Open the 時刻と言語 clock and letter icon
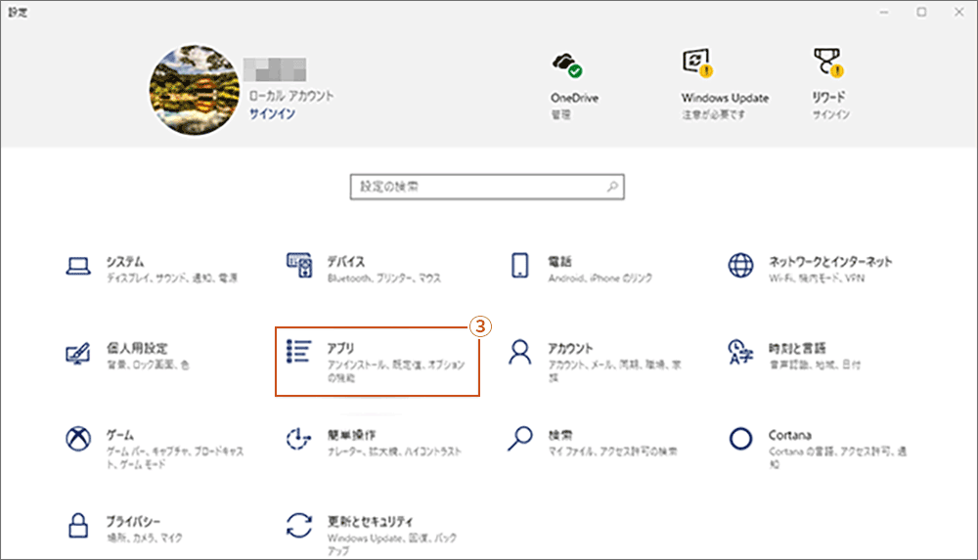978x560 pixels. tap(740, 353)
